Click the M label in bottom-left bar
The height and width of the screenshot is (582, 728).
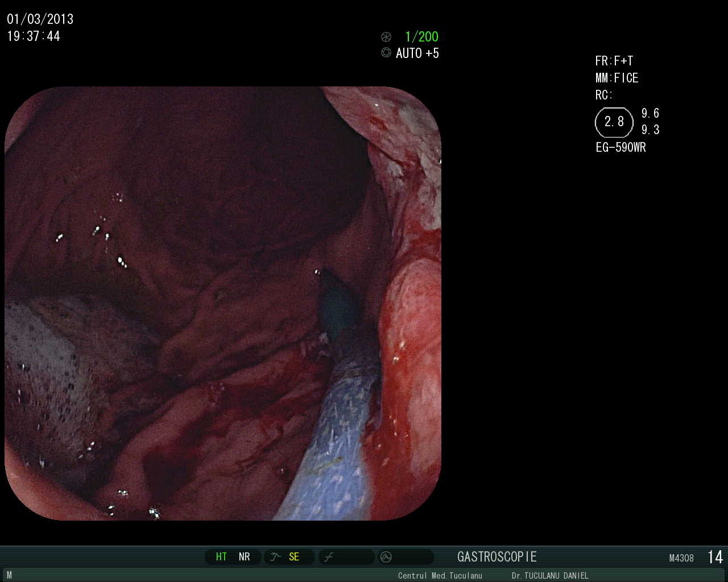pyautogui.click(x=9, y=575)
